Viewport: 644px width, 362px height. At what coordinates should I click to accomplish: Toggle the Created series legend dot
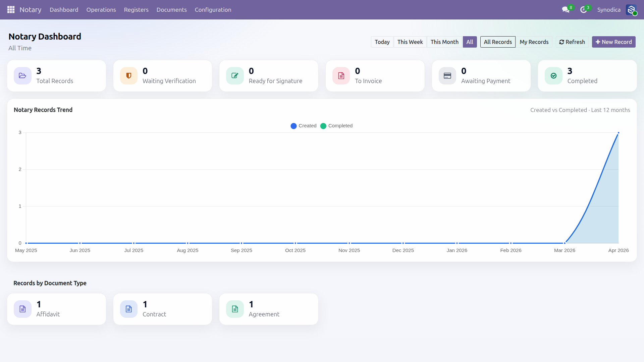293,126
